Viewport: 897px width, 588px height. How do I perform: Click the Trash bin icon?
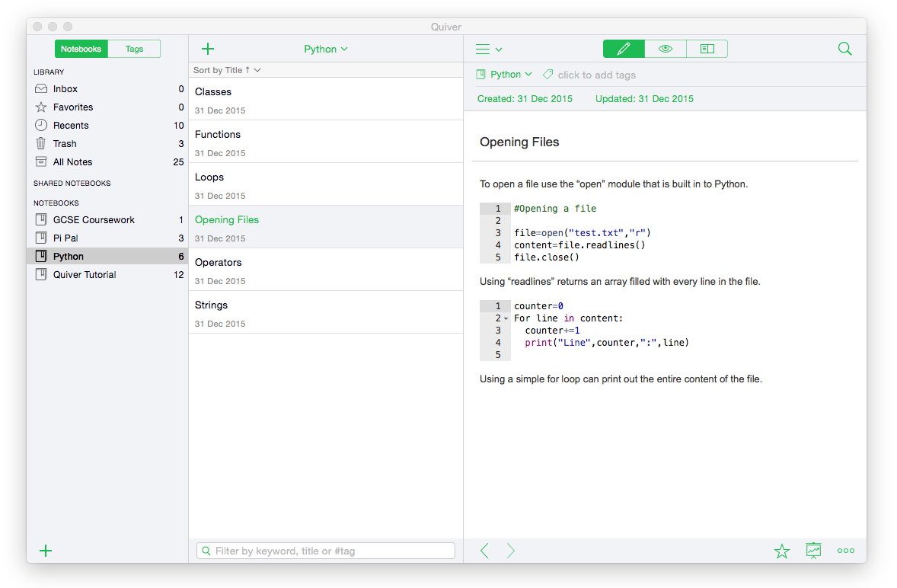(x=41, y=143)
